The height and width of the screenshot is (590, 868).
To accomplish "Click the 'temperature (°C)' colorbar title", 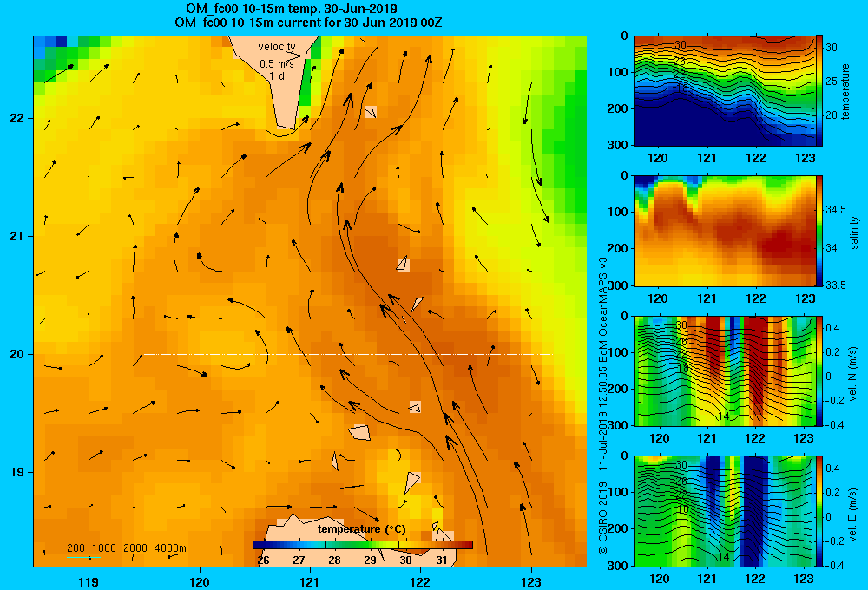I will point(362,529).
